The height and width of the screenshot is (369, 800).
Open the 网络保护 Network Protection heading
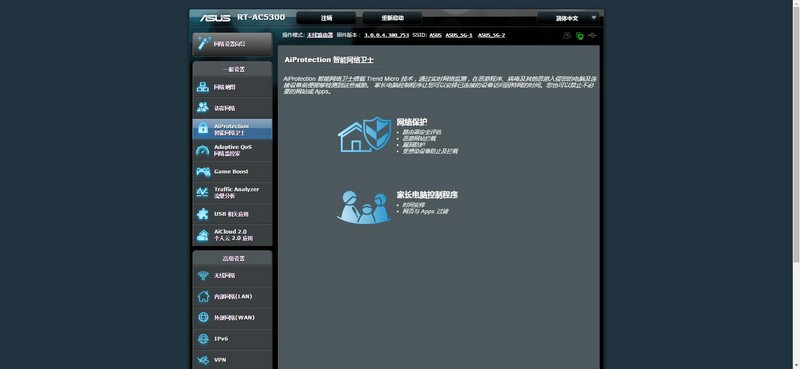pyautogui.click(x=412, y=122)
